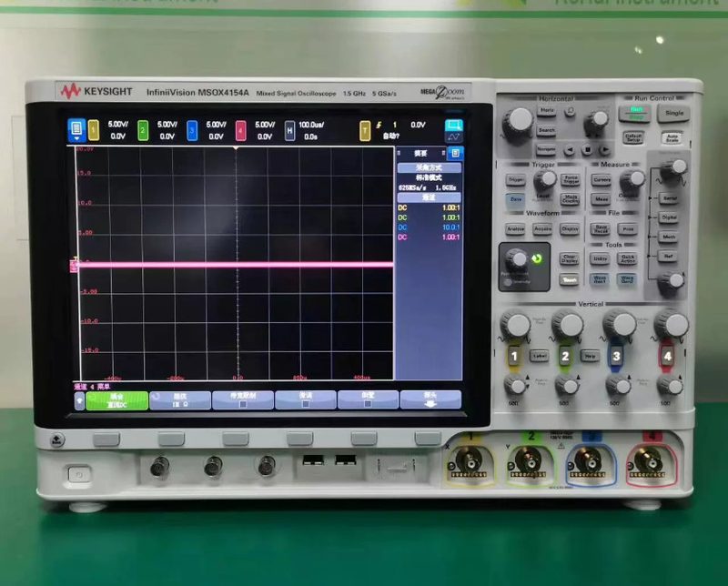Push the Math key
This screenshot has width=728, height=586.
click(669, 237)
